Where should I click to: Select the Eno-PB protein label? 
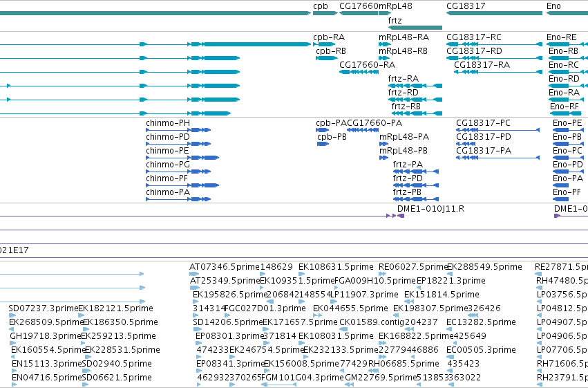coord(567,137)
